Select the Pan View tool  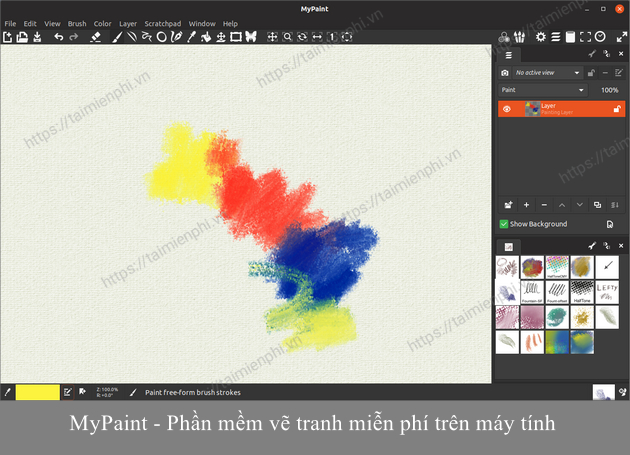coord(272,37)
